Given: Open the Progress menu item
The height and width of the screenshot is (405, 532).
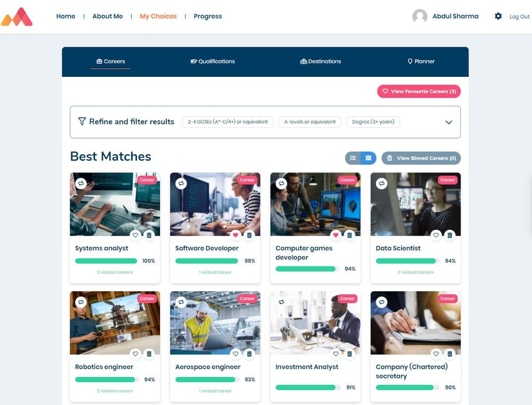Looking at the screenshot, I should (208, 16).
